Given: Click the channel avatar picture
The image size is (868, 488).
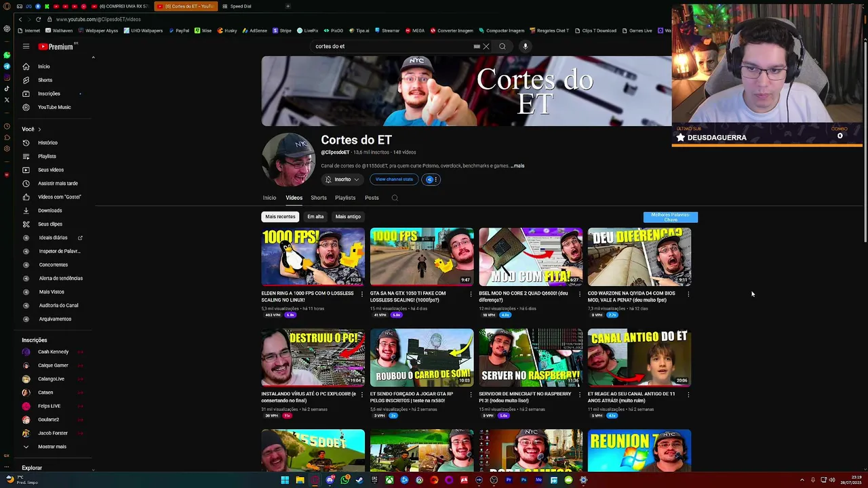Looking at the screenshot, I should pyautogui.click(x=288, y=160).
